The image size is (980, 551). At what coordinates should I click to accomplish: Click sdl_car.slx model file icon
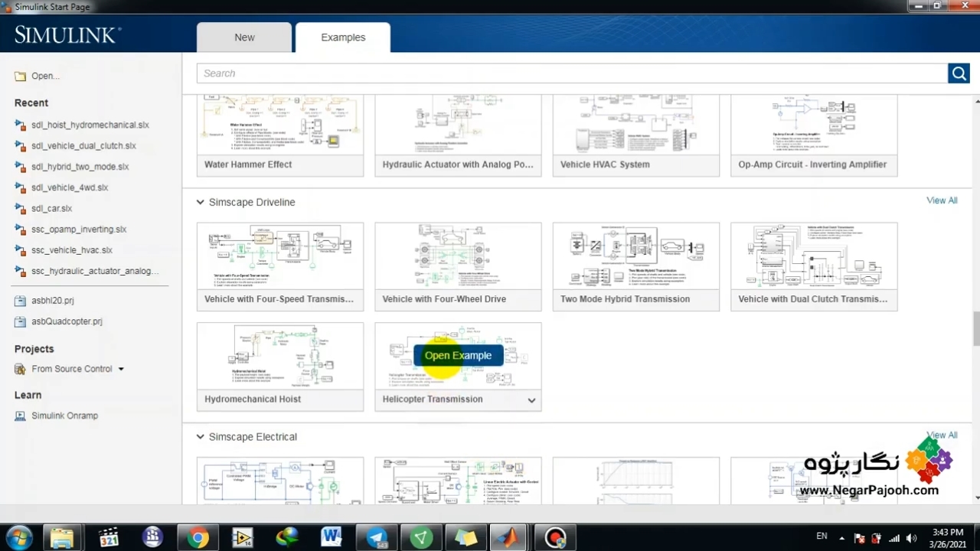[20, 208]
